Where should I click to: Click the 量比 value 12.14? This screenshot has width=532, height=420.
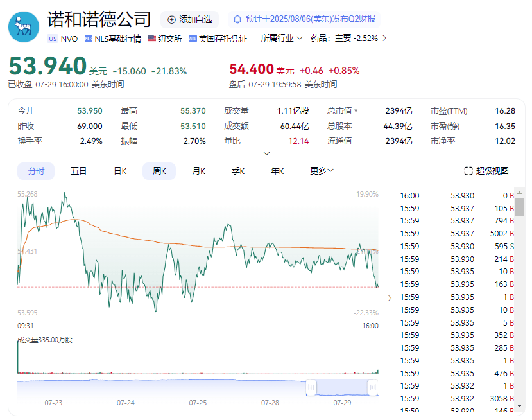point(298,141)
